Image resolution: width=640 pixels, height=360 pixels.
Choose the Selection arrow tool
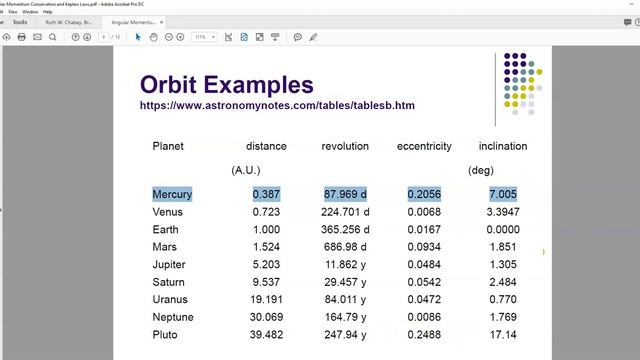tap(138, 37)
